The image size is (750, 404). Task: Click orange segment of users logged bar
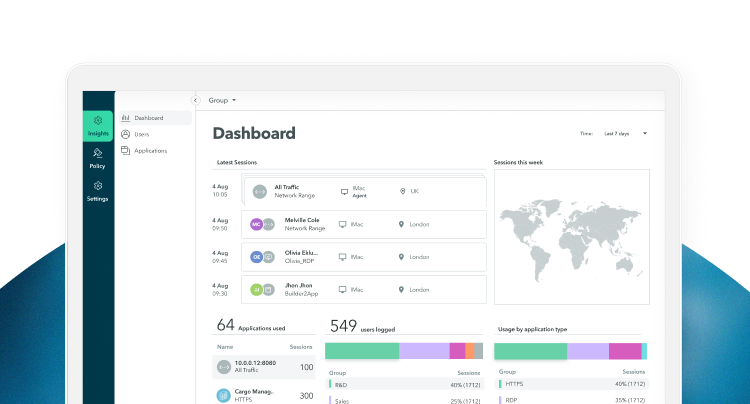(470, 351)
